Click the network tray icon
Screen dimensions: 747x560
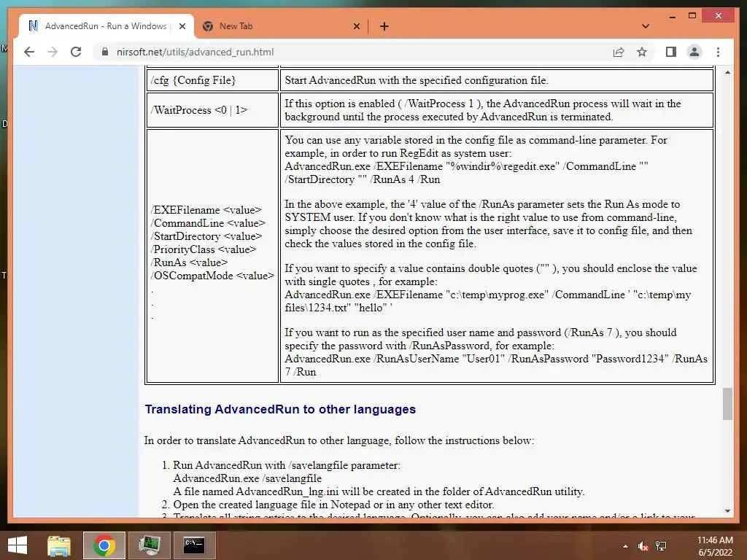(661, 546)
